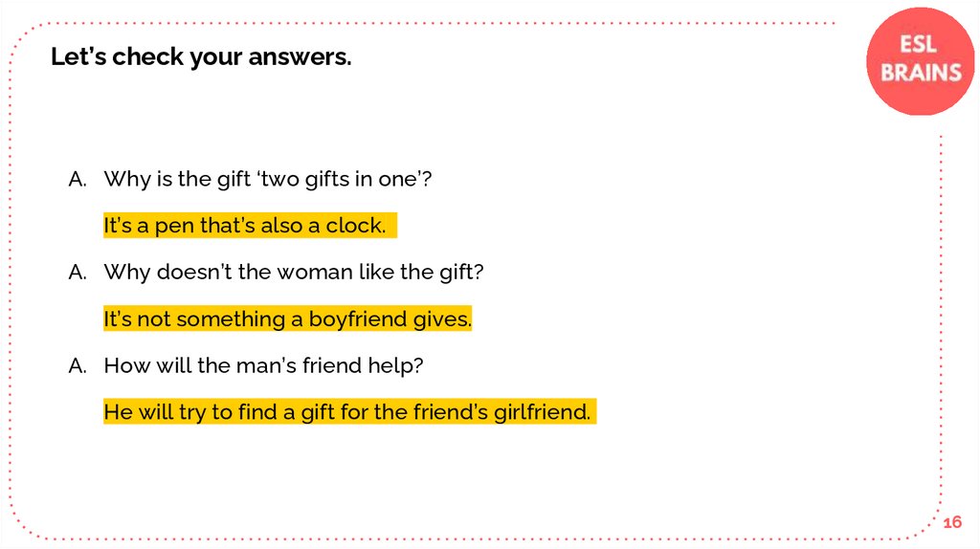Click the word "clock" in the first answer
Image resolution: width=980 pixels, height=549 pixels.
click(356, 227)
